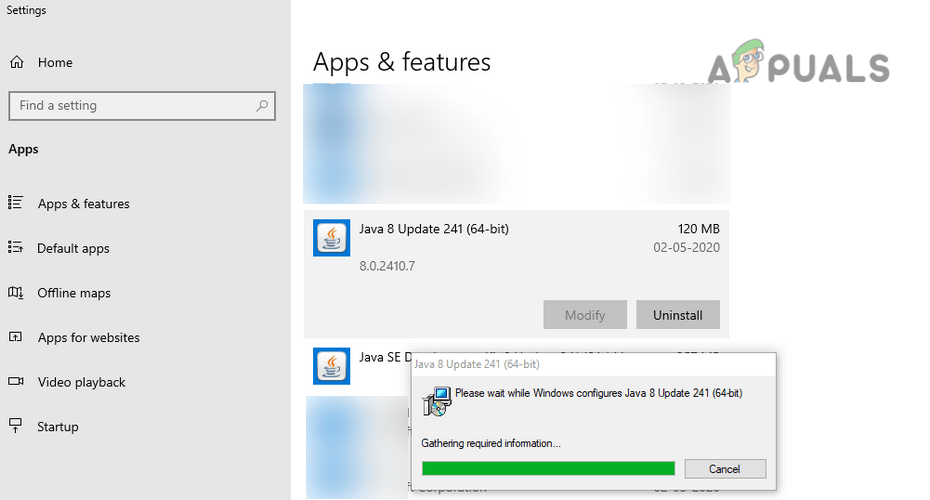Screen dimensions: 930x500
Task: Open Default apps settings
Action: [73, 249]
